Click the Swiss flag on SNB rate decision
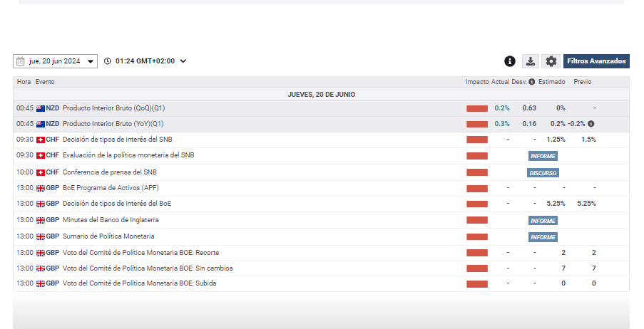This screenshot has width=644, height=329. coord(41,140)
